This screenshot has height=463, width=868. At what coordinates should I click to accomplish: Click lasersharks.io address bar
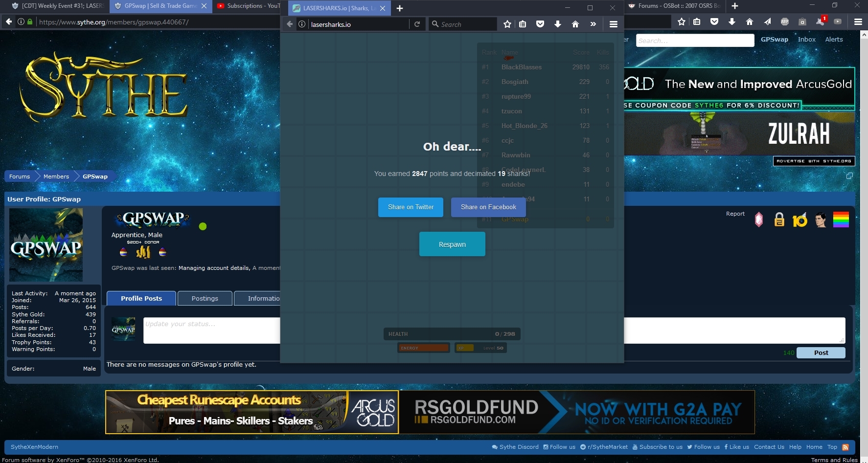359,24
